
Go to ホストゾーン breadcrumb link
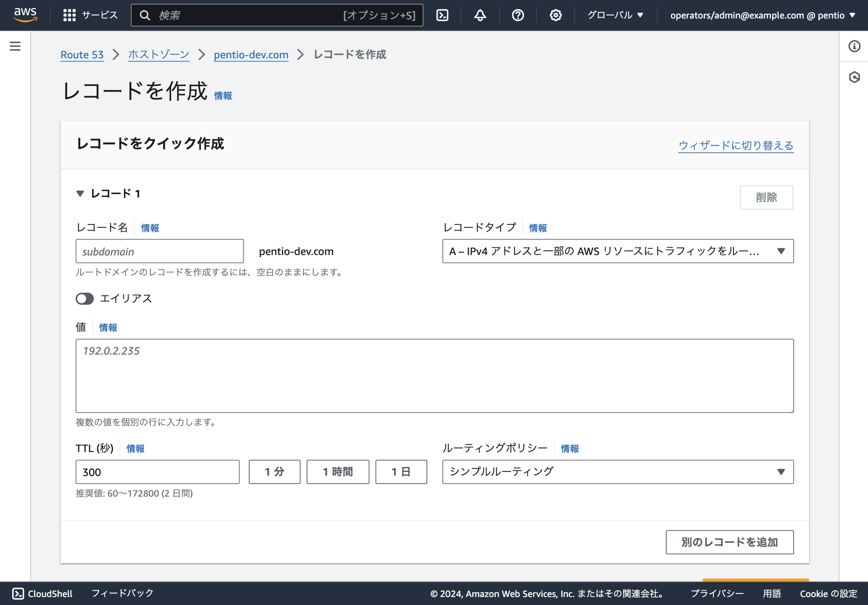(159, 55)
